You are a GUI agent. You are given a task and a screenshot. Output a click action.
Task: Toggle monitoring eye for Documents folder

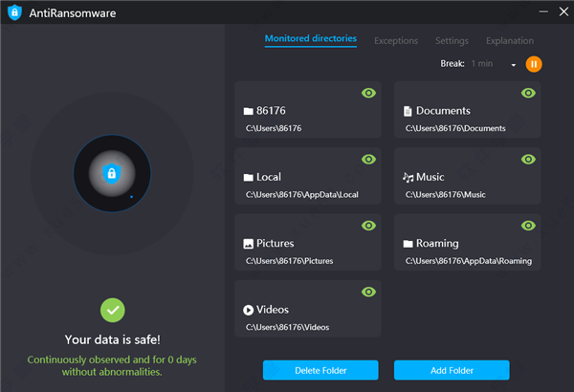pos(528,93)
